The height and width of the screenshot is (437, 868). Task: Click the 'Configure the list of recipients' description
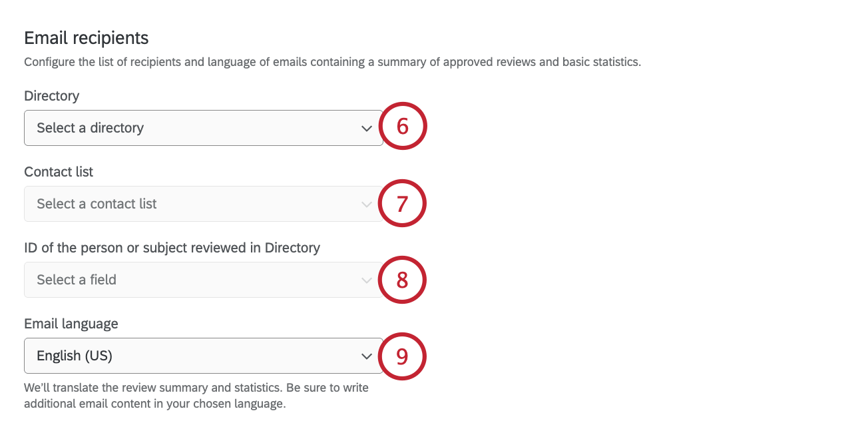[x=332, y=63]
